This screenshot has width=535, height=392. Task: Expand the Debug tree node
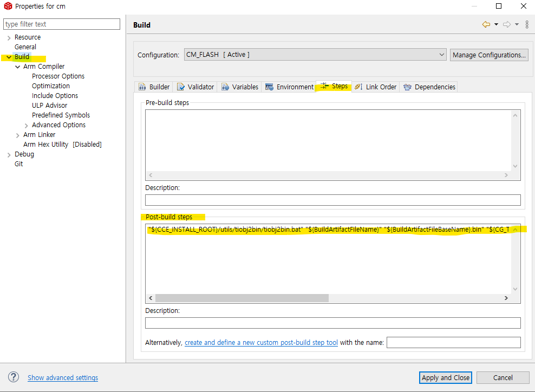pyautogui.click(x=9, y=155)
